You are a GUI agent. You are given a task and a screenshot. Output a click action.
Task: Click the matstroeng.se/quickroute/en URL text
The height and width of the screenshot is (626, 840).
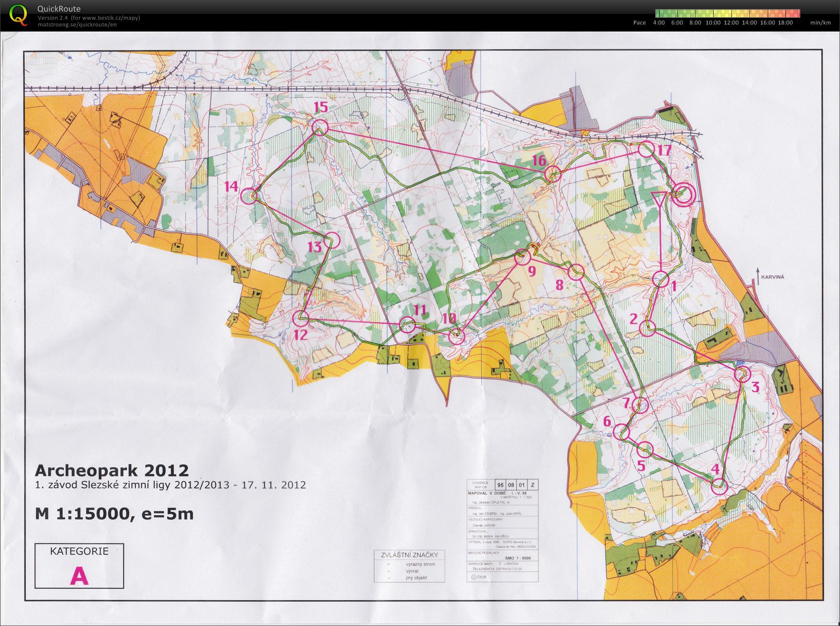77,25
